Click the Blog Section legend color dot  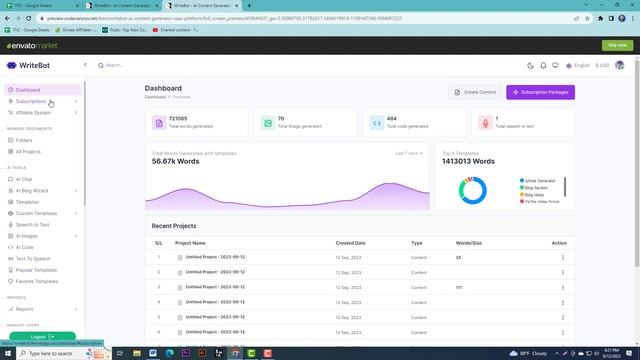[522, 187]
